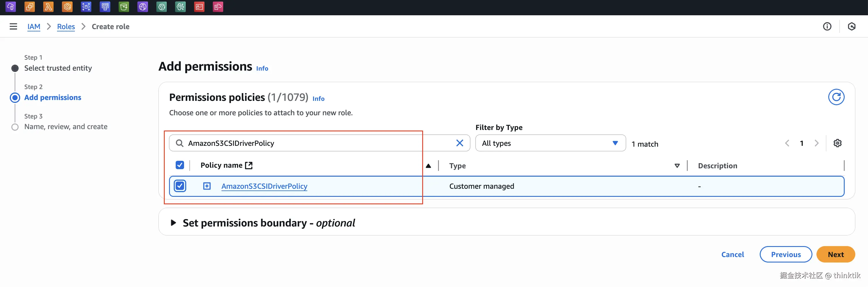Open the EC2 service shortcut
This screenshot has height=287, width=868.
tap(29, 7)
